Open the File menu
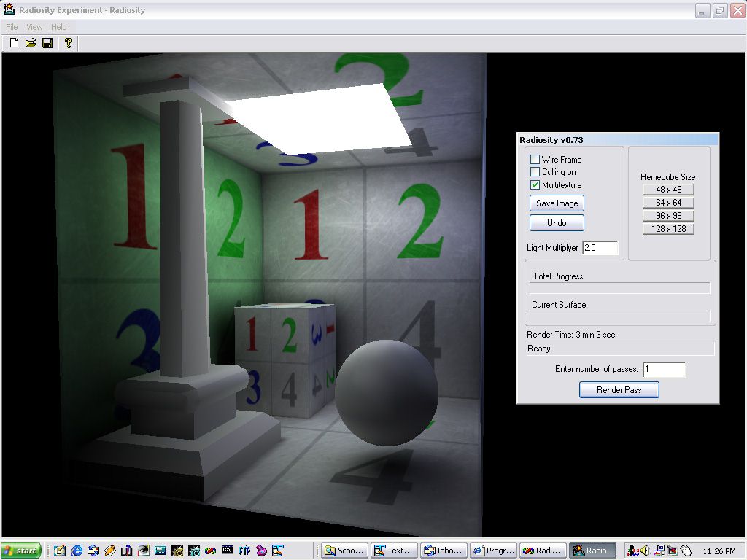This screenshot has height=560, width=747. click(12, 27)
